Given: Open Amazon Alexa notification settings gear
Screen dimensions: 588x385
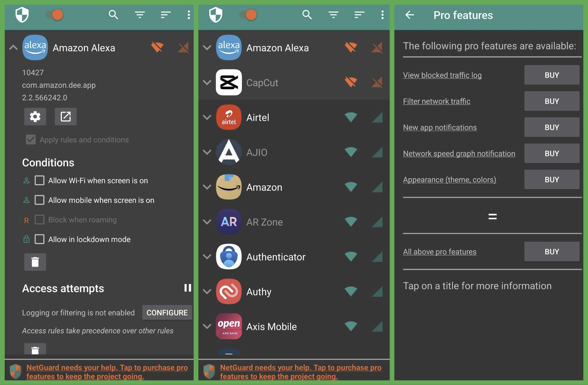Looking at the screenshot, I should pos(35,117).
